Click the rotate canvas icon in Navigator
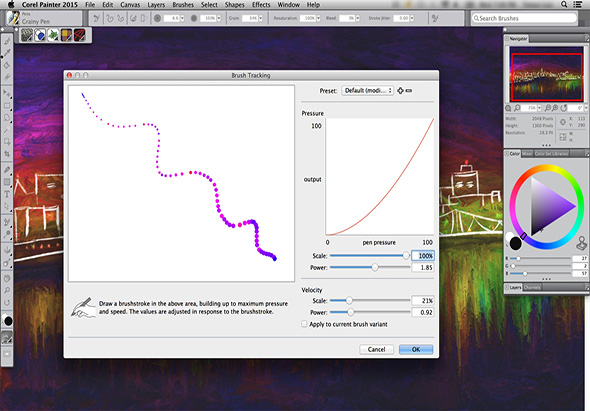 pos(564,108)
